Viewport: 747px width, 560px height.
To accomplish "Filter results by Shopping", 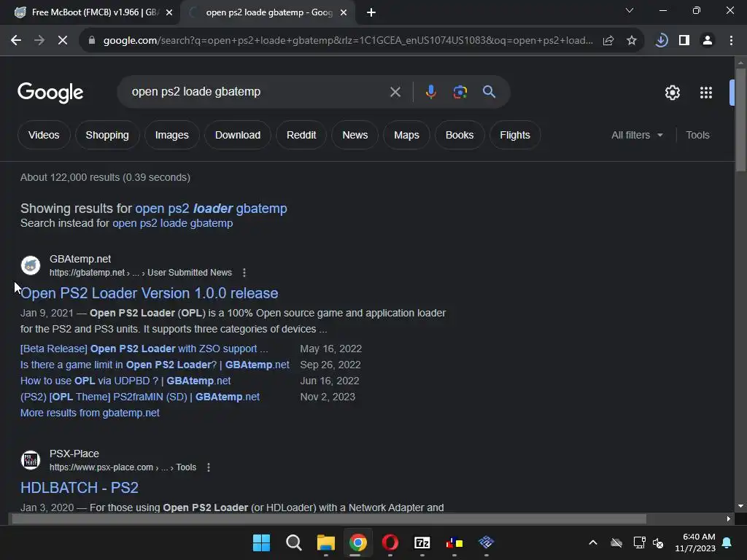I will click(107, 135).
